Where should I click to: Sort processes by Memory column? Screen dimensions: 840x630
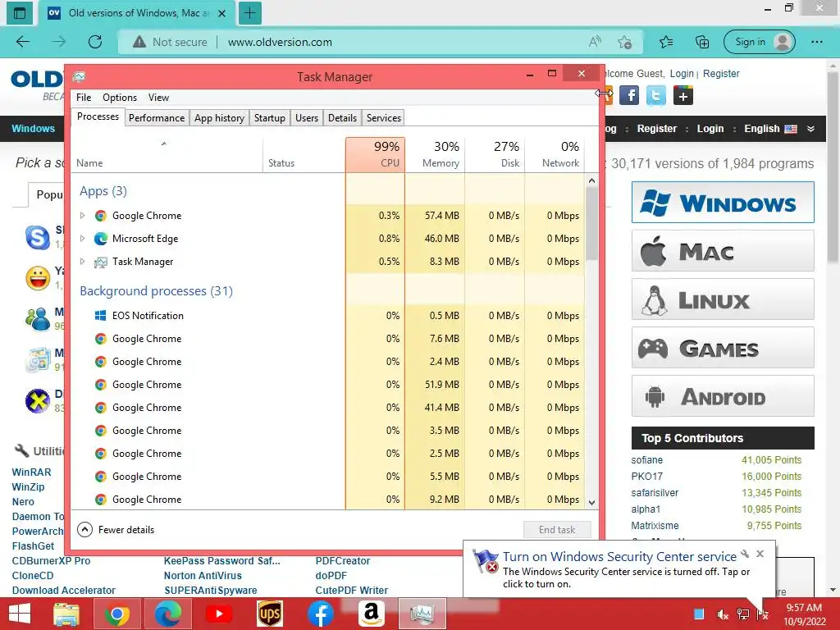pos(435,155)
